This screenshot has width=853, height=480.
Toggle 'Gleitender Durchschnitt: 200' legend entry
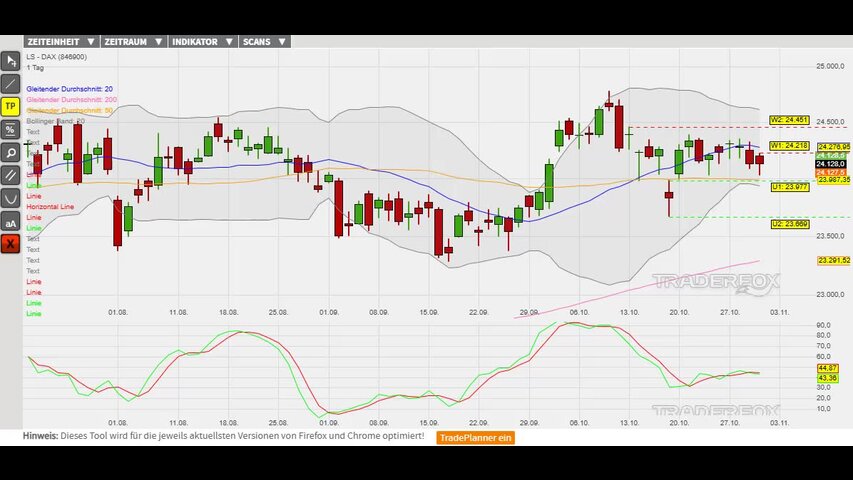click(x=71, y=100)
